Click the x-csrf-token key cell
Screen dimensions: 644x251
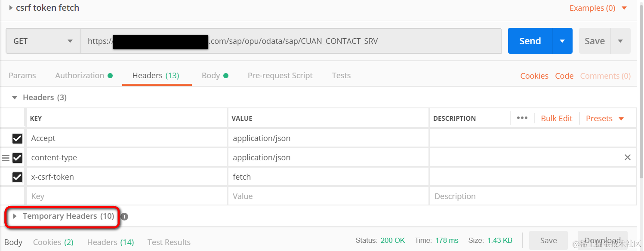(x=127, y=177)
